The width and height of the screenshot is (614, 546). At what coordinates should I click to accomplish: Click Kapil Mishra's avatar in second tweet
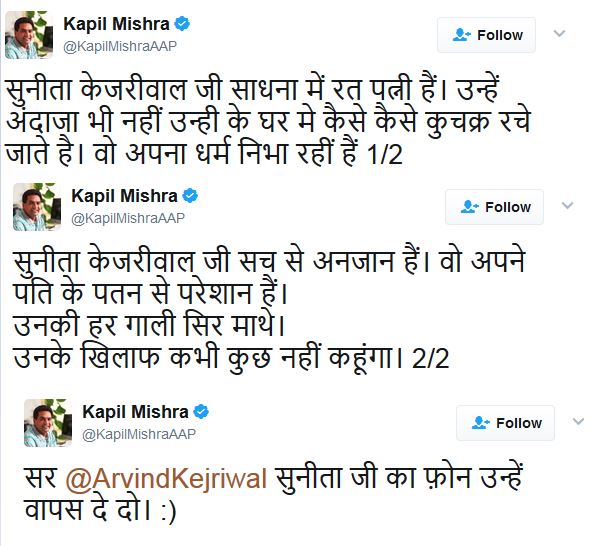tap(38, 207)
